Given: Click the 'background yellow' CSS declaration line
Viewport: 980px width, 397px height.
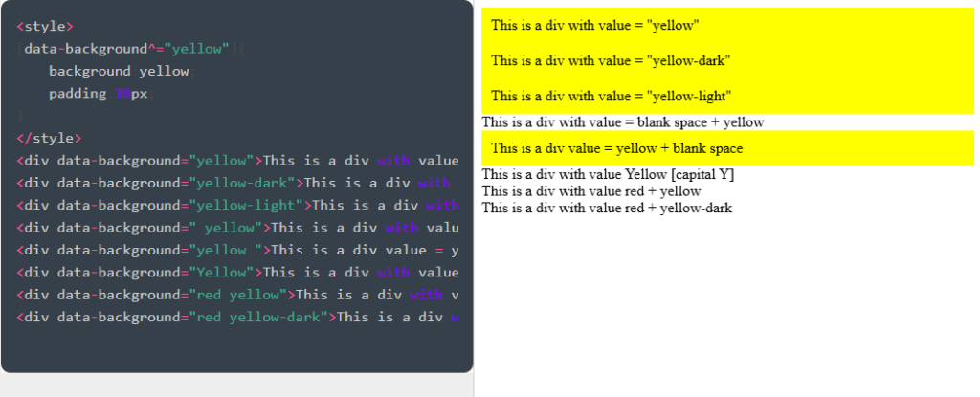Looking at the screenshot, I should click(119, 72).
